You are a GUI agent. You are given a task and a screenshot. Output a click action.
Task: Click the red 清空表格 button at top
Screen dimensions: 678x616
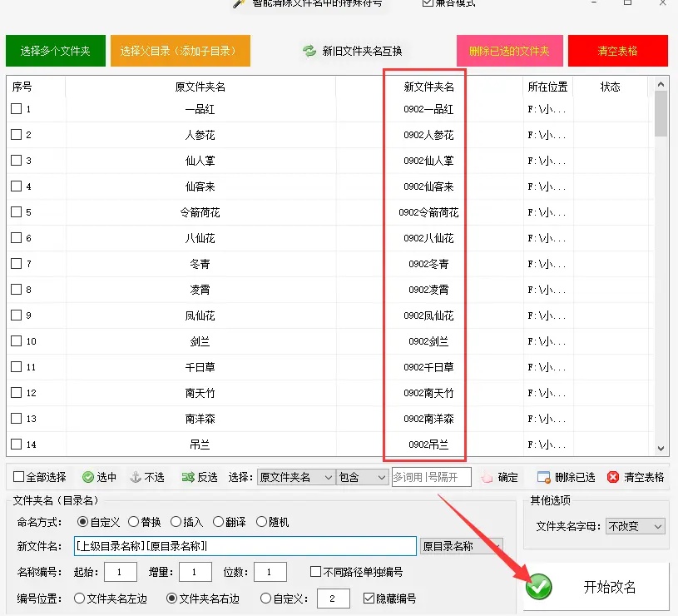(618, 51)
